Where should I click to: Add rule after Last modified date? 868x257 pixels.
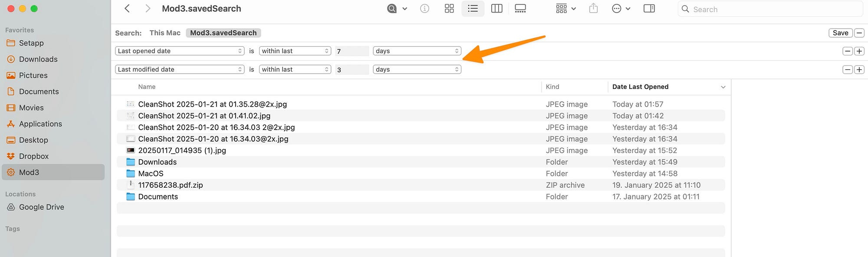pos(859,70)
